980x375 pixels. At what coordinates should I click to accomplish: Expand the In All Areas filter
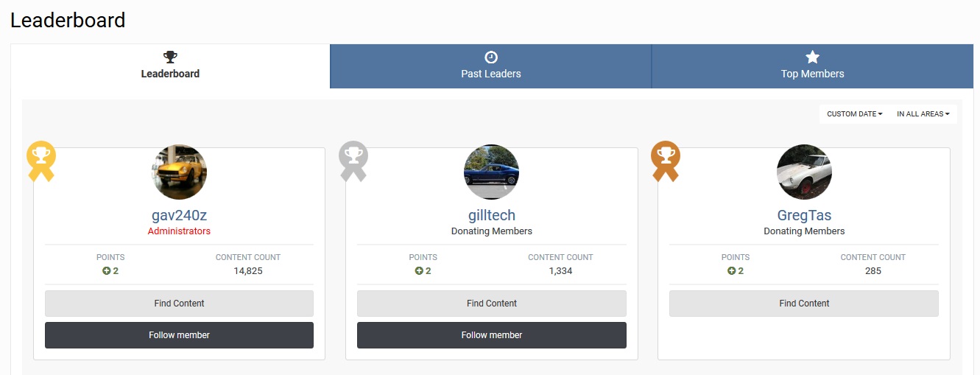923,114
